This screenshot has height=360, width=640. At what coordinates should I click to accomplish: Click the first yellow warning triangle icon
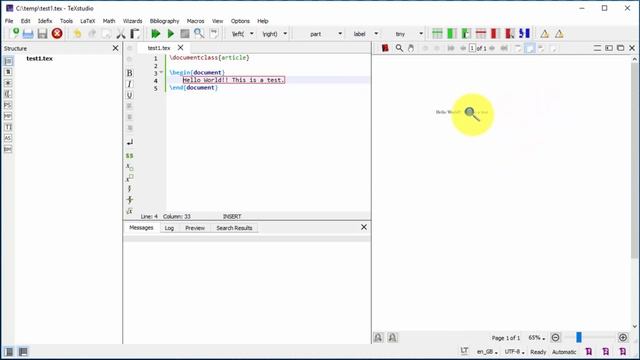click(x=544, y=34)
